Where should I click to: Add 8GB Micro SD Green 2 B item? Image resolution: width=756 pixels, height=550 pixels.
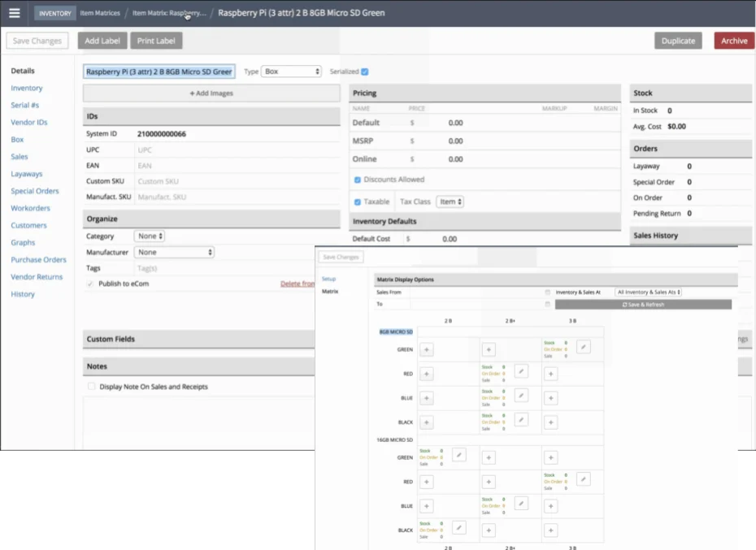[x=426, y=349]
